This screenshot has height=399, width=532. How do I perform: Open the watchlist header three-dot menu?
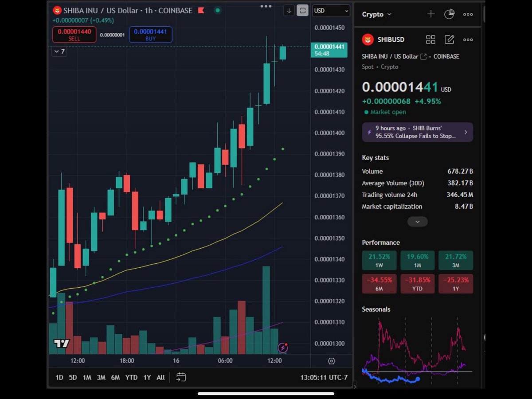pyautogui.click(x=468, y=14)
